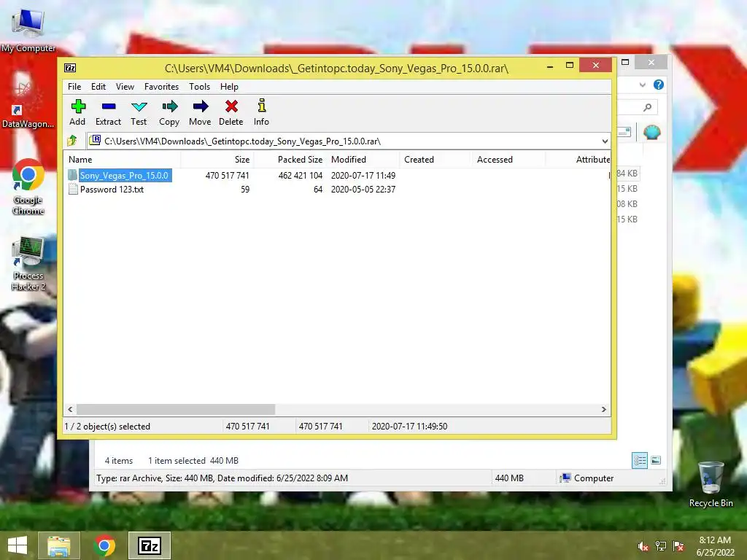Screen dimensions: 747x560
Task: Open the Tools menu
Action: tap(199, 87)
